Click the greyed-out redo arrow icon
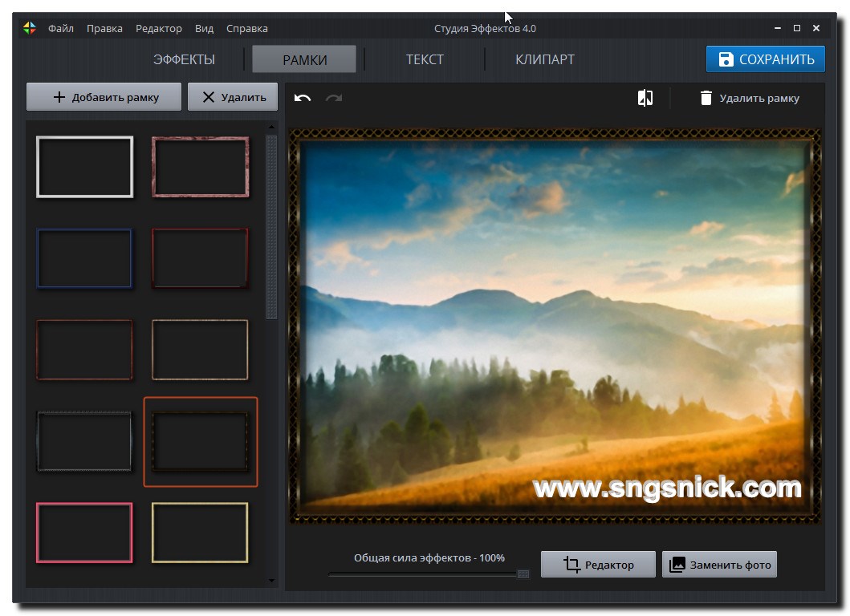 (334, 98)
